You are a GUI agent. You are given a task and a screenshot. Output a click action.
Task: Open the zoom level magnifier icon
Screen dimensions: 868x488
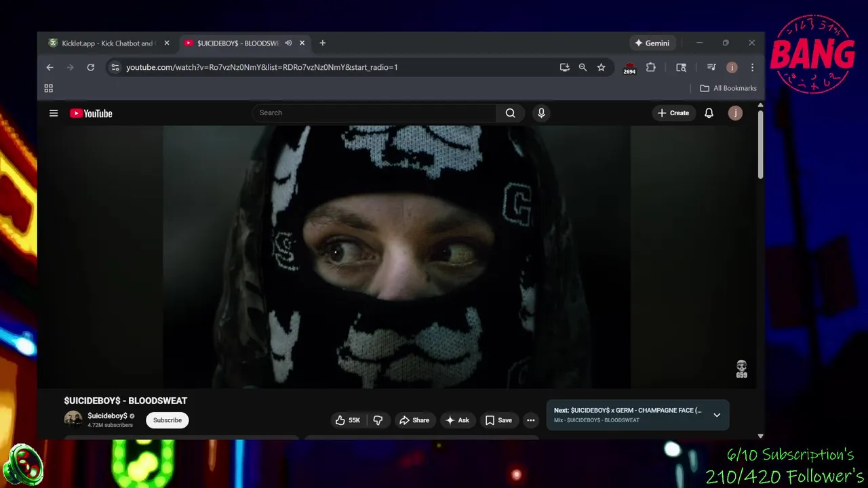pos(583,67)
